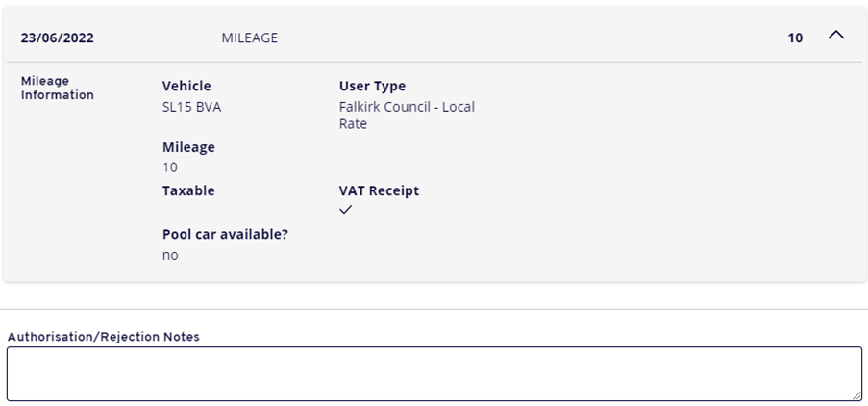The height and width of the screenshot is (406, 868).
Task: Select the mileage value 10 under Mileage
Action: [170, 167]
